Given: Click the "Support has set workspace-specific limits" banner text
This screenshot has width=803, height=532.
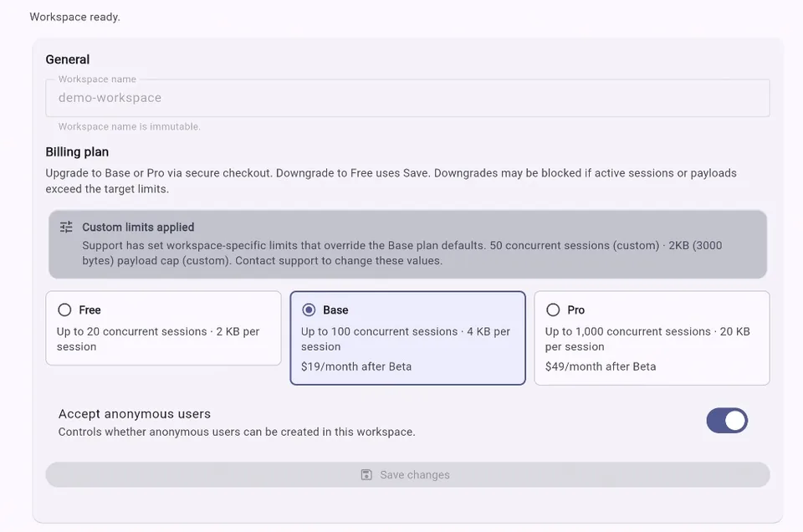Looking at the screenshot, I should tap(402, 253).
